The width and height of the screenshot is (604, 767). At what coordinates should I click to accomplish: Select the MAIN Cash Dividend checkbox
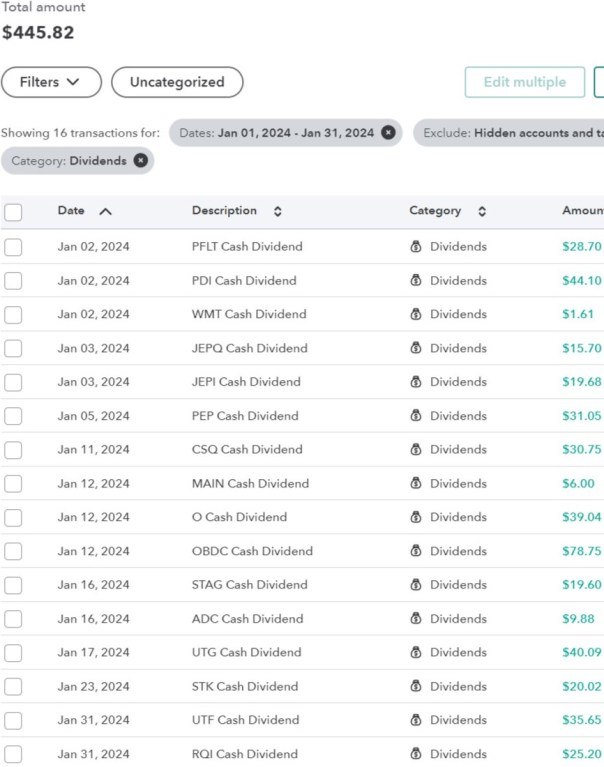pyautogui.click(x=13, y=484)
